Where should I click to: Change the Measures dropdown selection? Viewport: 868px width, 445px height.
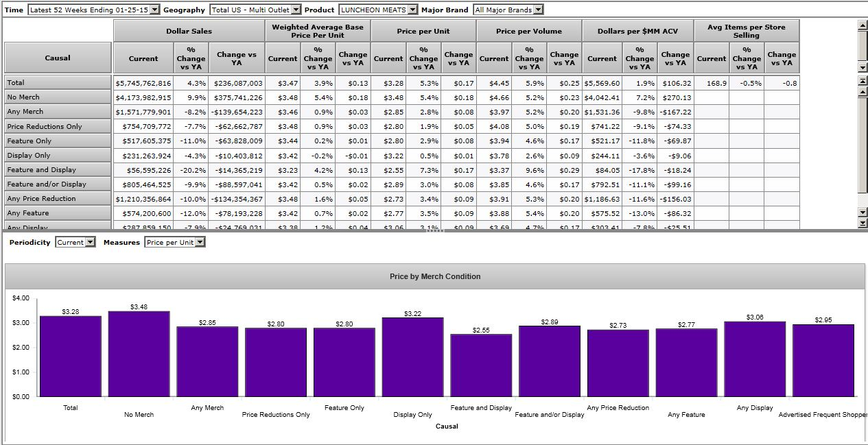coord(174,242)
